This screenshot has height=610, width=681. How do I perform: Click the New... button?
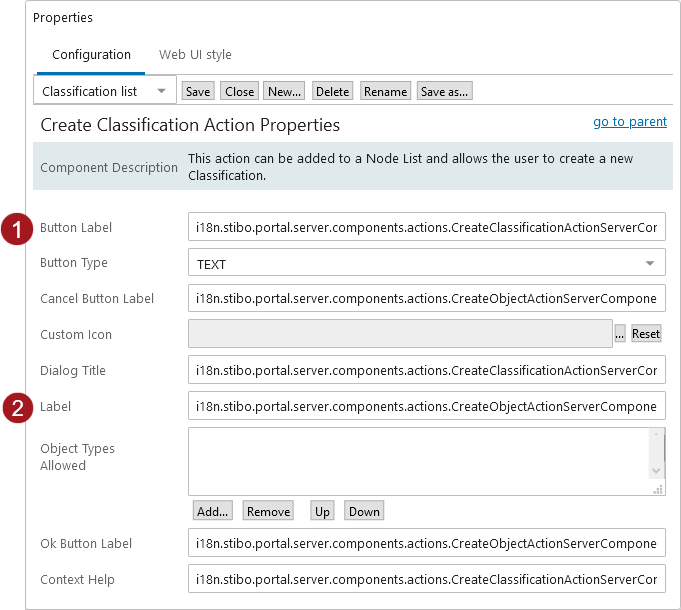pos(284,91)
